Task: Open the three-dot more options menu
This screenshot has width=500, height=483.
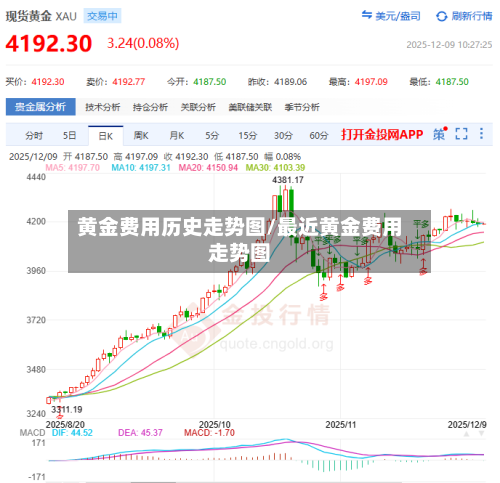Action: coord(481,134)
